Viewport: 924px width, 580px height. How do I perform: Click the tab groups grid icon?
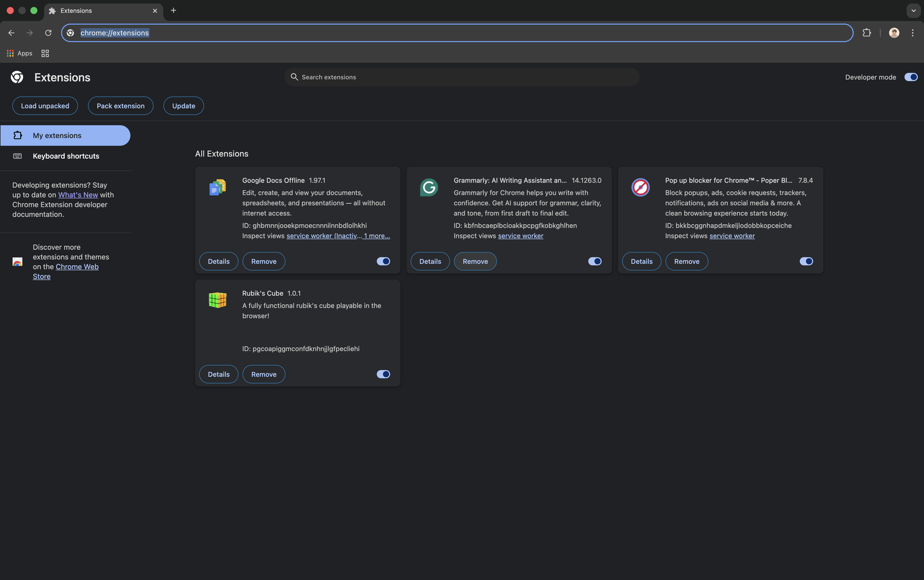pyautogui.click(x=45, y=53)
